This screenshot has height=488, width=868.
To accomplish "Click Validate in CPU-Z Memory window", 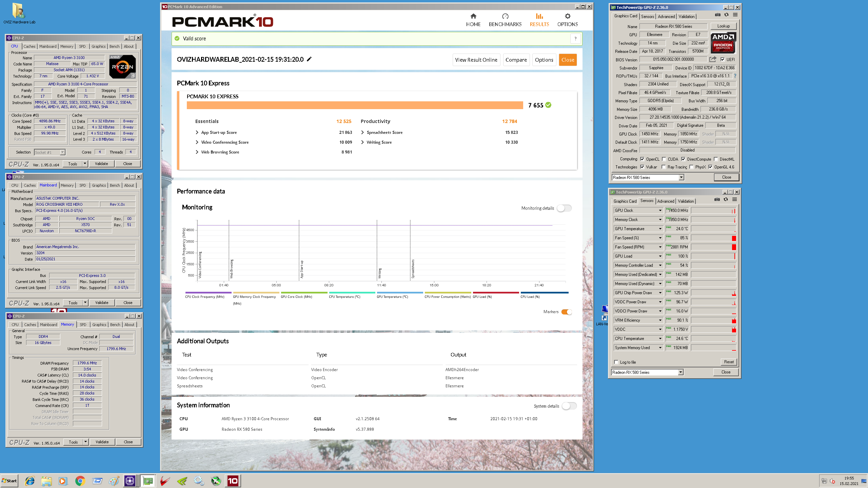I will tap(102, 442).
